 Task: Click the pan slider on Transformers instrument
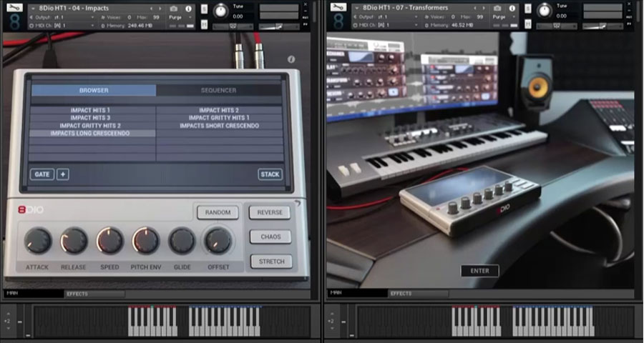pyautogui.click(x=557, y=26)
